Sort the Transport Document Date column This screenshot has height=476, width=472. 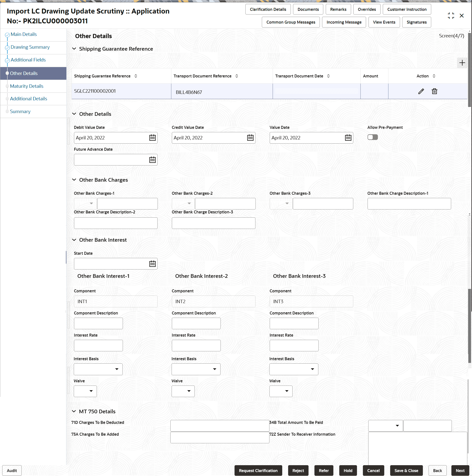pyautogui.click(x=328, y=76)
